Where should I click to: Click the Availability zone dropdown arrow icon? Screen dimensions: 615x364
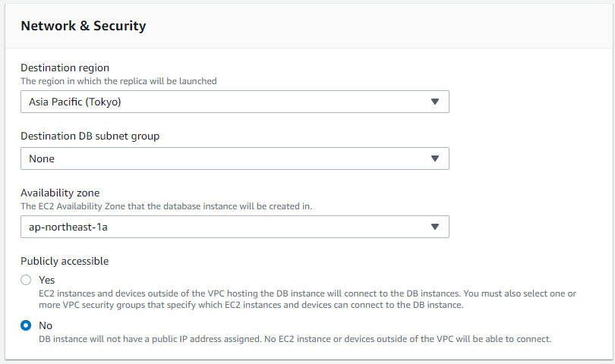pos(434,227)
